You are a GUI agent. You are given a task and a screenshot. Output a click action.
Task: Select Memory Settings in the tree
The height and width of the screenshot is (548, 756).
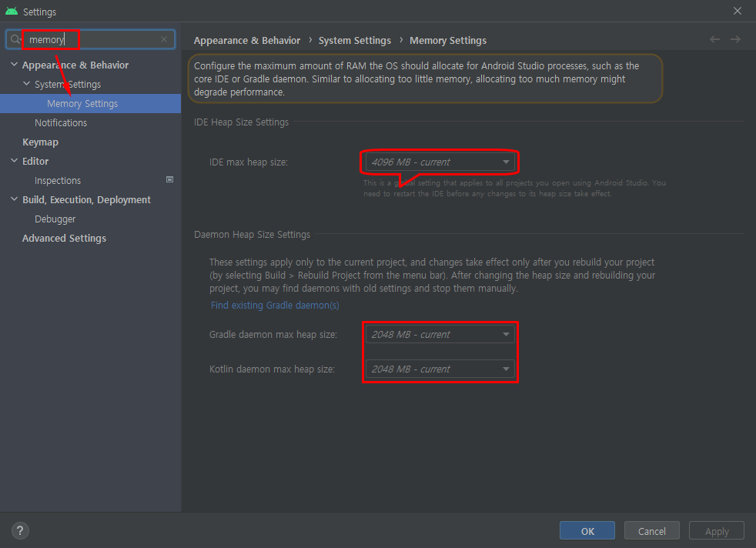pos(91,104)
